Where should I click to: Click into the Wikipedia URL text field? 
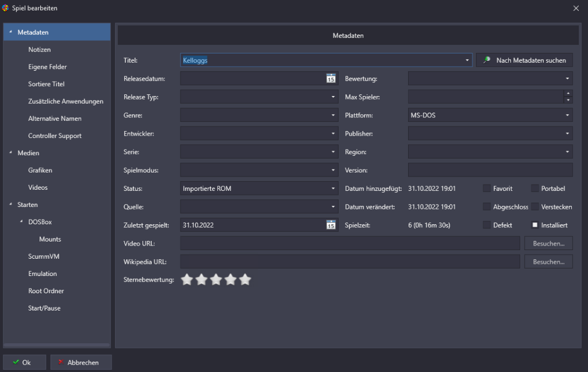[350, 262]
